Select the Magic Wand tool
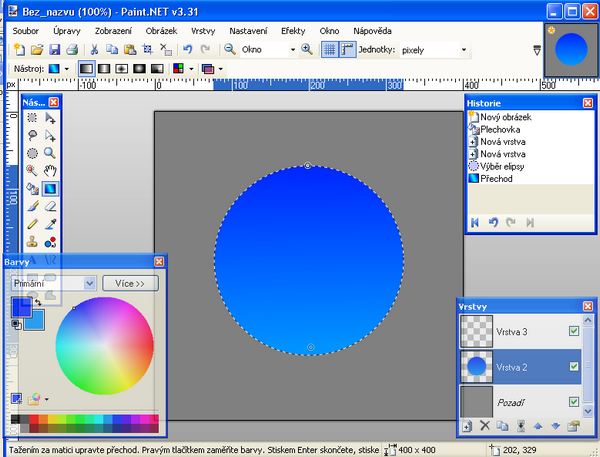This screenshot has height=457, width=600. click(31, 170)
